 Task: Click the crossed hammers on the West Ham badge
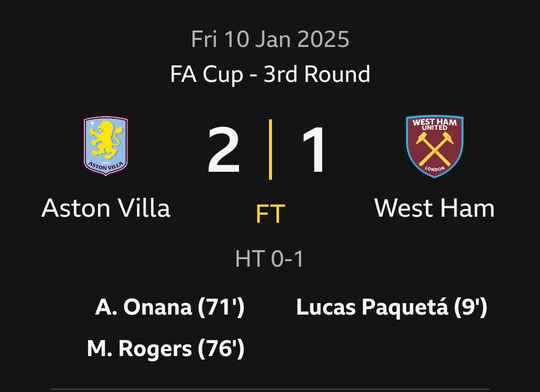click(434, 149)
